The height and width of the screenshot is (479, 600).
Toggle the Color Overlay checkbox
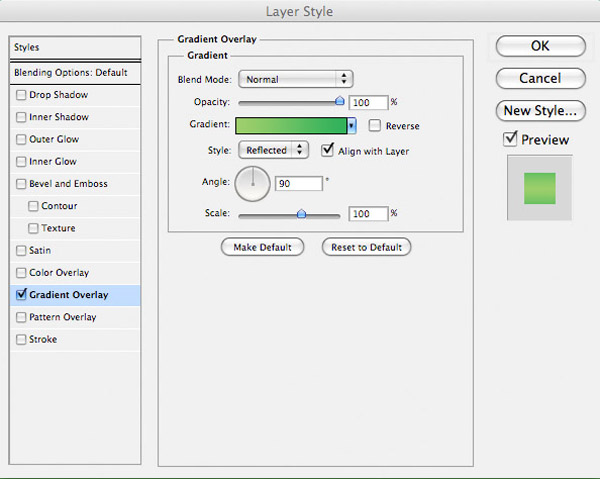coord(21,273)
